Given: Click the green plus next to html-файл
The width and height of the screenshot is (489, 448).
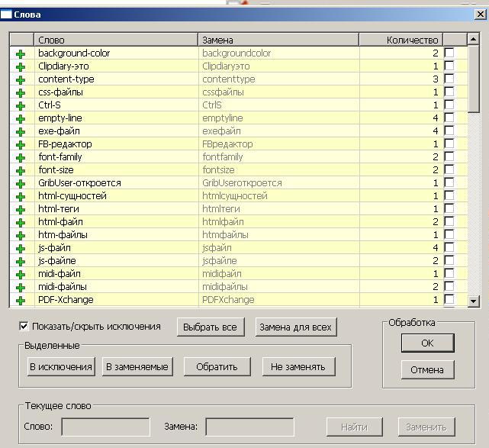Looking at the screenshot, I should (x=21, y=223).
